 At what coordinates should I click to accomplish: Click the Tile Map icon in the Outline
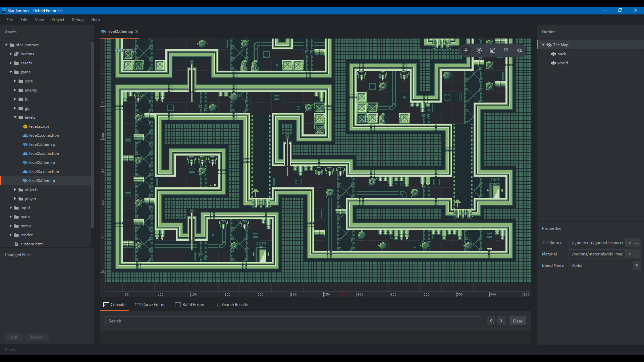549,45
